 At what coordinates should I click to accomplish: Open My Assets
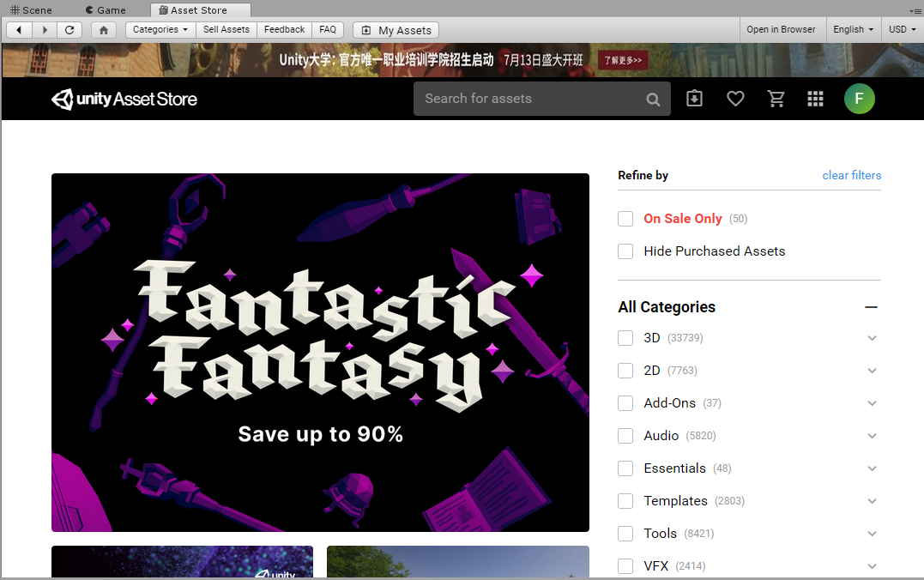[396, 30]
